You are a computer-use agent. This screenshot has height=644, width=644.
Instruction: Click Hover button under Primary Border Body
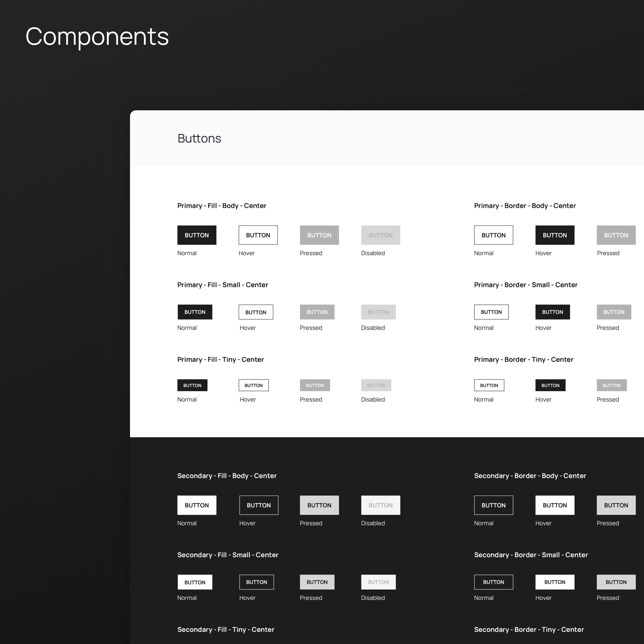pos(555,235)
